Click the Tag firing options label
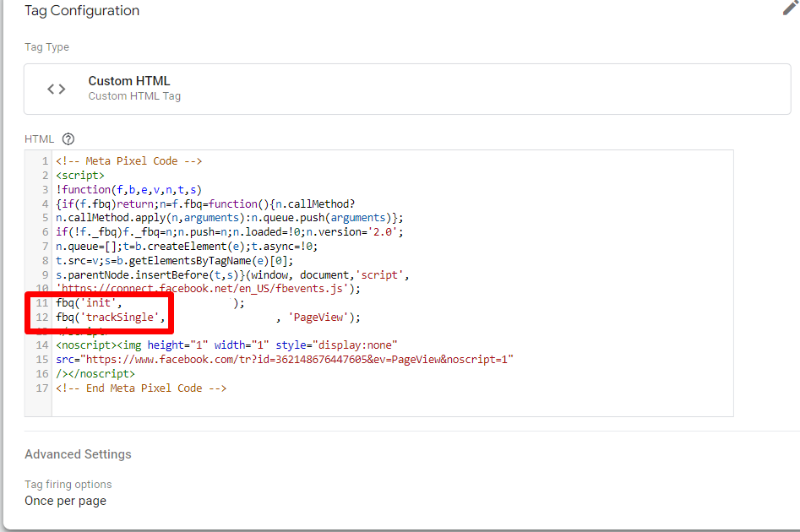800x532 pixels. [x=68, y=485]
